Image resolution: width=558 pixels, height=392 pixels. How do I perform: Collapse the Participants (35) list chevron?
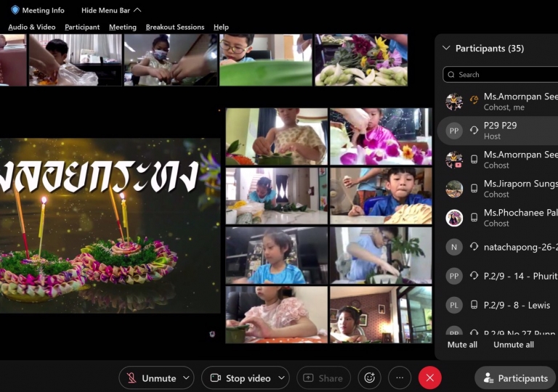[x=446, y=48]
